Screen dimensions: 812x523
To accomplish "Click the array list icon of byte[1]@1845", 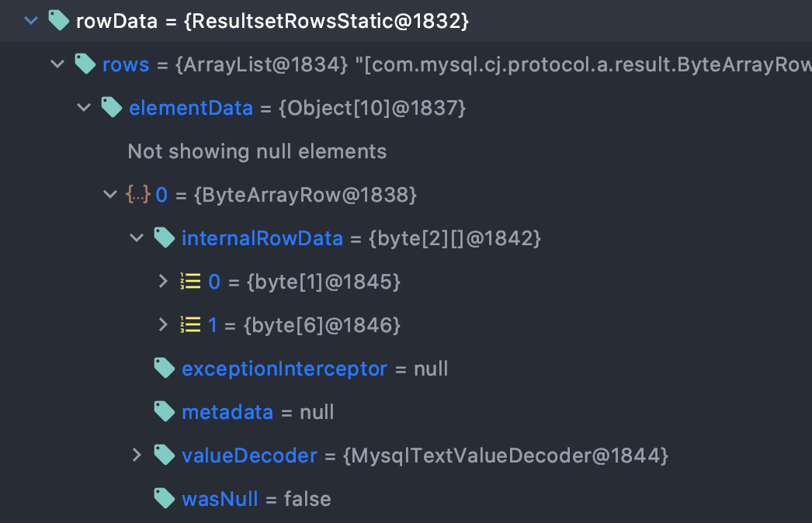I will point(190,281).
